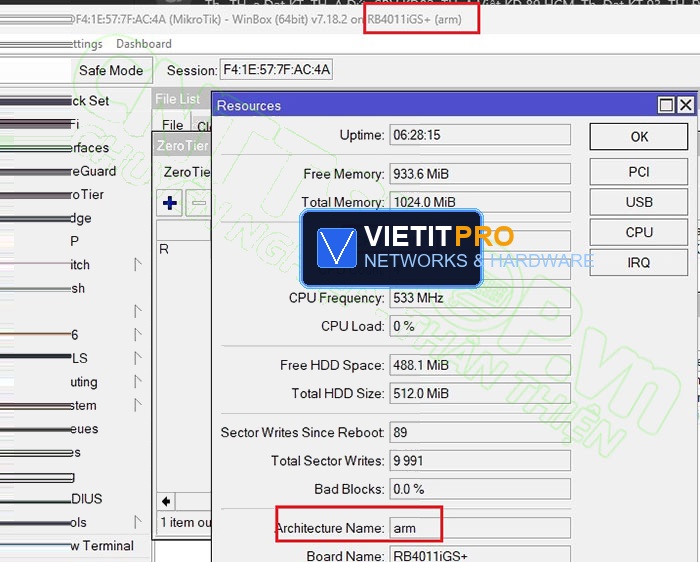700x562 pixels.
Task: Close the Resources dialog
Action: (686, 106)
